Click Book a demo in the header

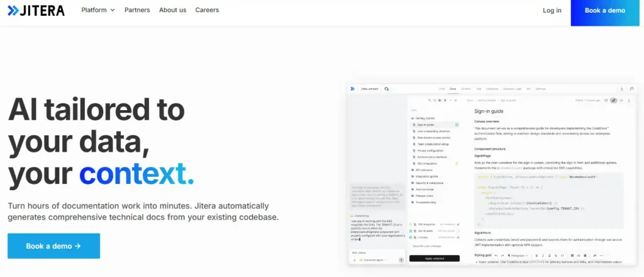click(605, 11)
